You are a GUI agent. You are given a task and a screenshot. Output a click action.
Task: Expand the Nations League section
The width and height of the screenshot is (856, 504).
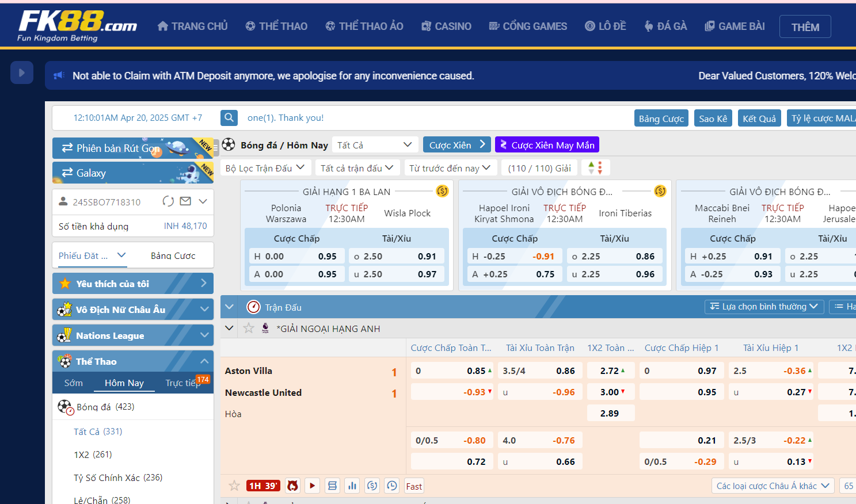click(x=133, y=335)
